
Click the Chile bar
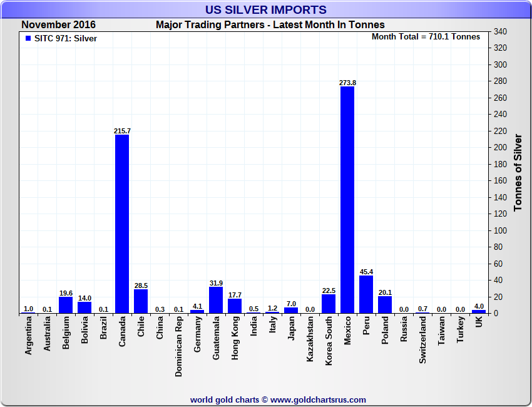141,301
